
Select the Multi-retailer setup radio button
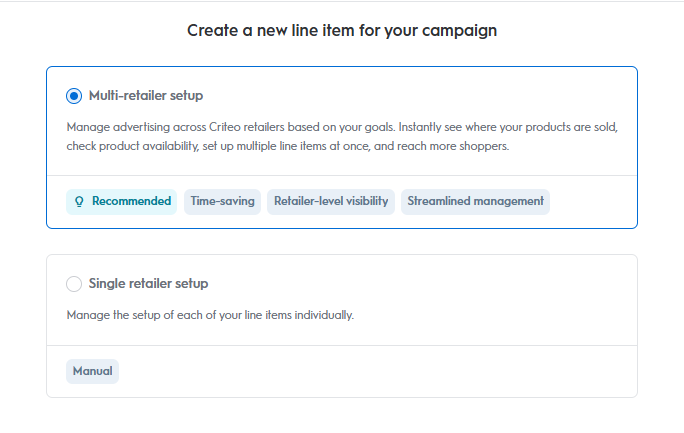(x=74, y=96)
